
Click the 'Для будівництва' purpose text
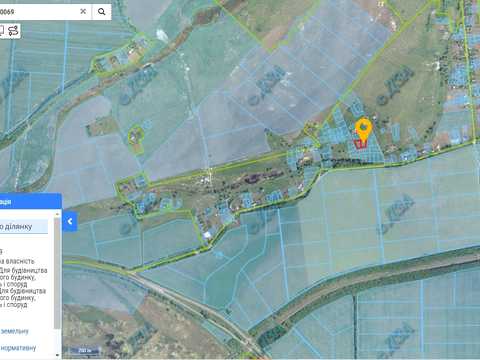pyautogui.click(x=23, y=270)
